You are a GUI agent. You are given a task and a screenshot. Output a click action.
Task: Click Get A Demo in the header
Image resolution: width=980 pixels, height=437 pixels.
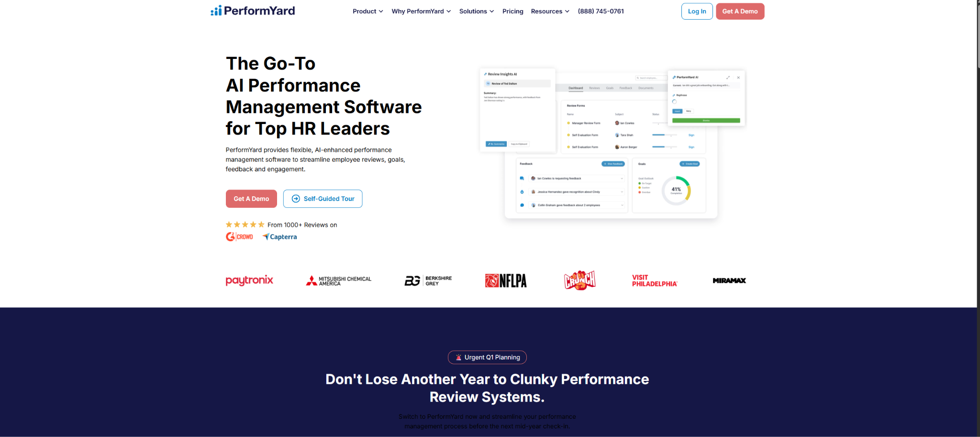click(739, 11)
